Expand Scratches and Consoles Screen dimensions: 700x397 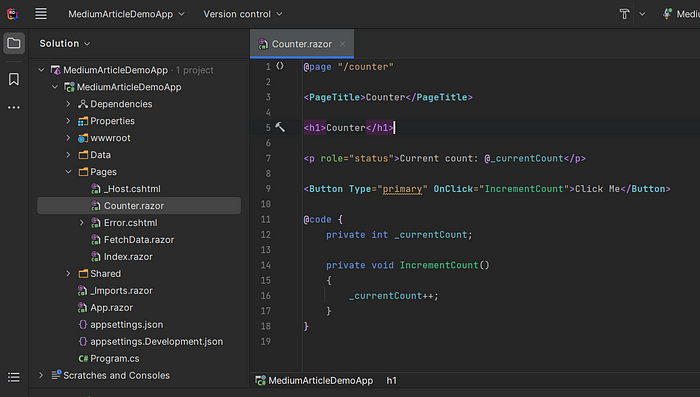click(x=41, y=376)
